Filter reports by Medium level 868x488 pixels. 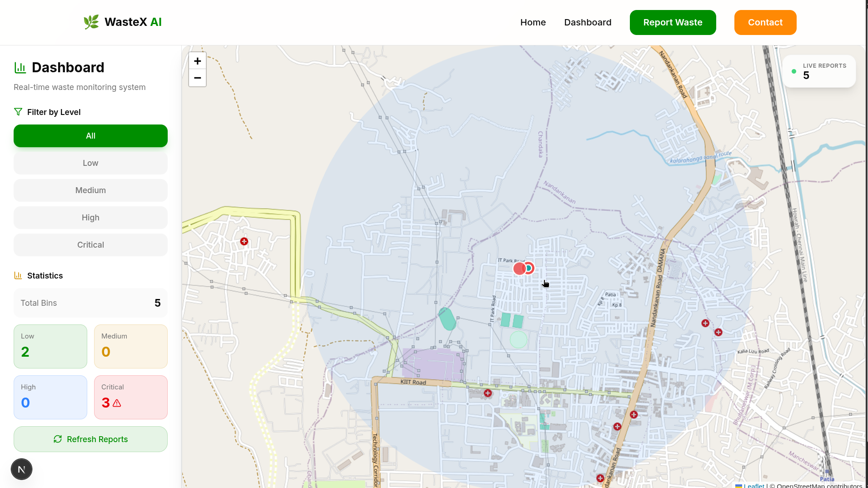90,190
